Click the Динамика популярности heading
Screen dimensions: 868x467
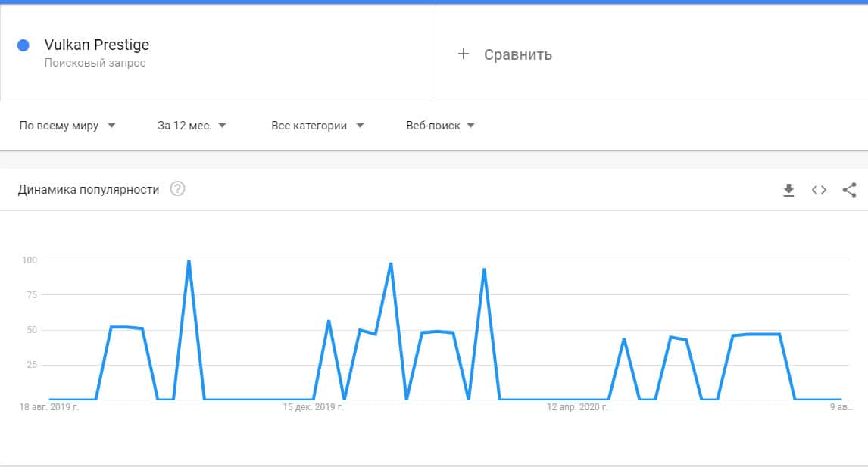tap(89, 189)
